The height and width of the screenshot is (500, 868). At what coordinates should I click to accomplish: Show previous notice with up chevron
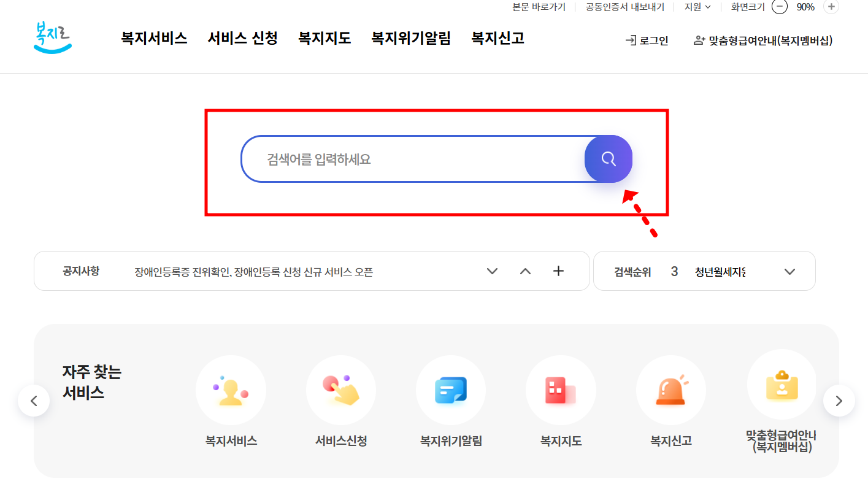pos(525,271)
